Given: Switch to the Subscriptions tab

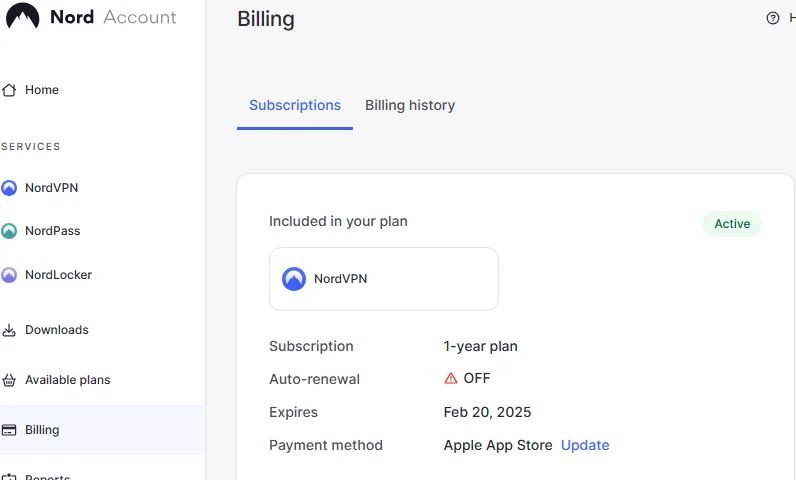Looking at the screenshot, I should (x=295, y=106).
